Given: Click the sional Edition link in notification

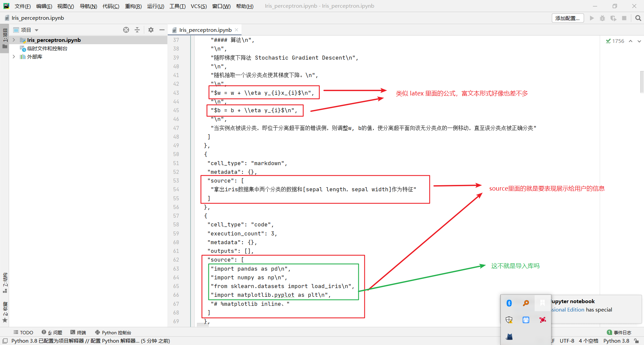Looking at the screenshot, I should tap(568, 310).
